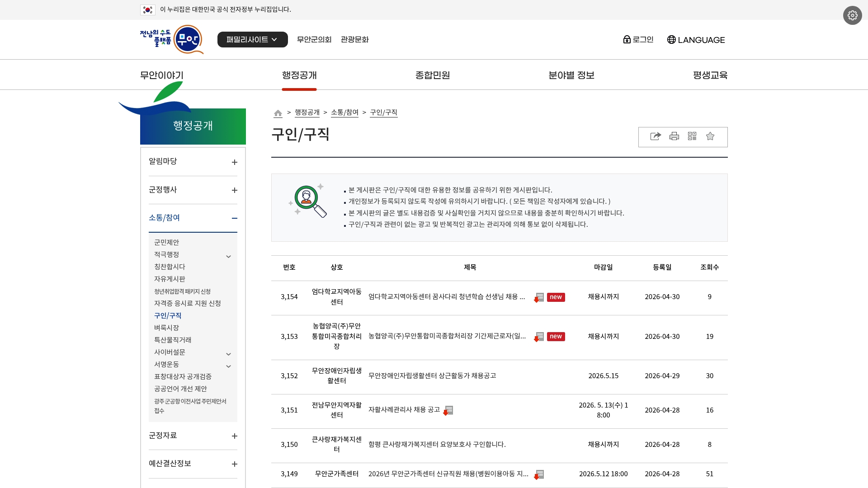Open the QR code icon
The height and width of the screenshot is (488, 868).
(x=692, y=136)
